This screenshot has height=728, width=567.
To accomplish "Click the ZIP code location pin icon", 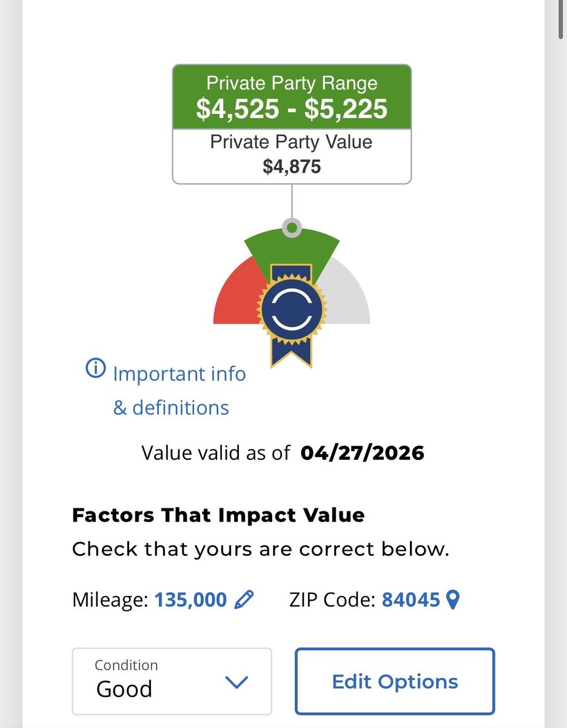I will pyautogui.click(x=452, y=600).
